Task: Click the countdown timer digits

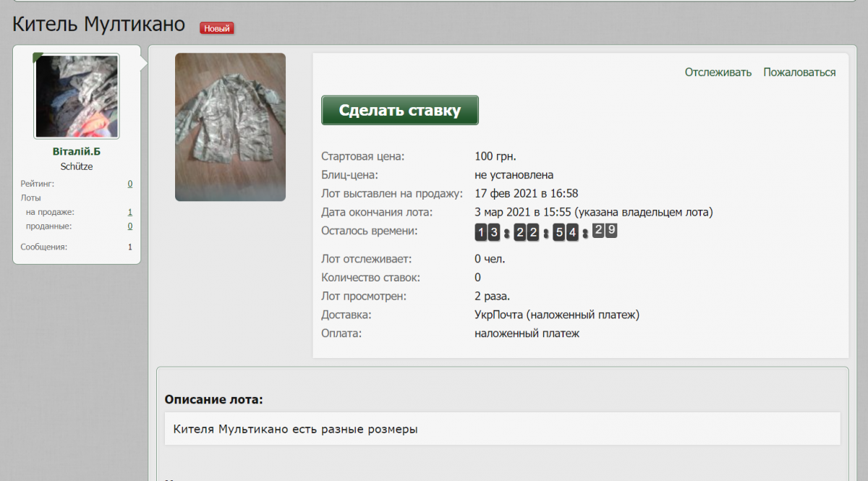Action: point(545,232)
